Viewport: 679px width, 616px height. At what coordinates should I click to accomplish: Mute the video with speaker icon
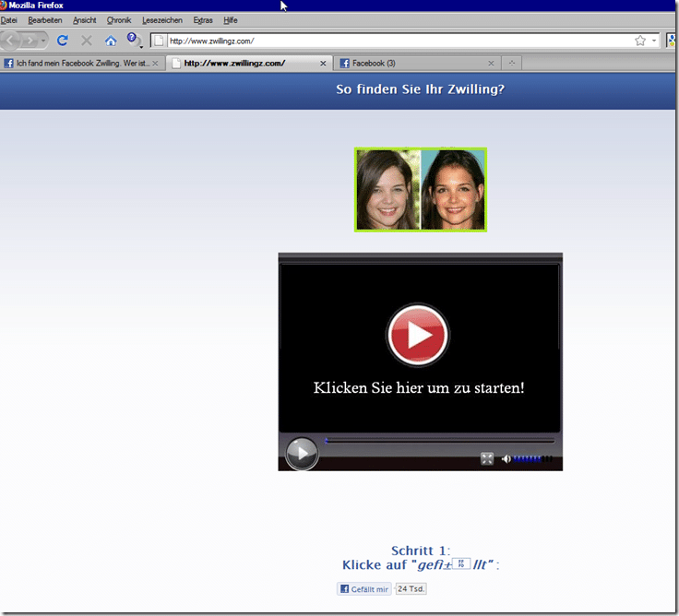click(506, 459)
